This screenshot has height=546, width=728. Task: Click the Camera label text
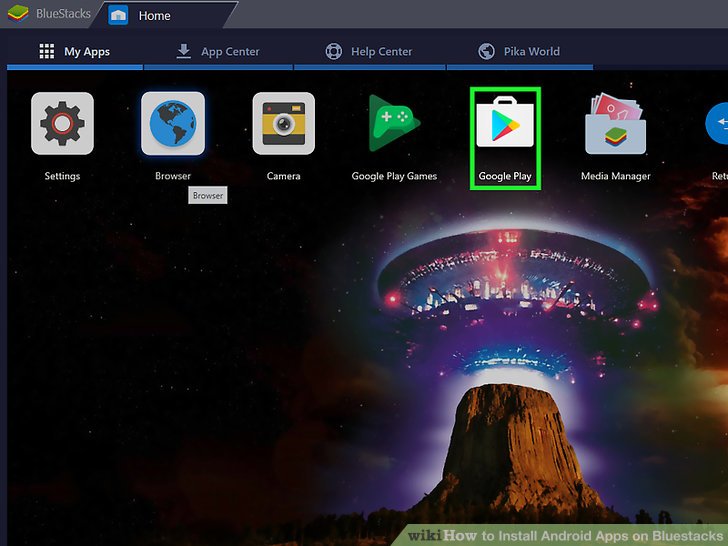(284, 176)
